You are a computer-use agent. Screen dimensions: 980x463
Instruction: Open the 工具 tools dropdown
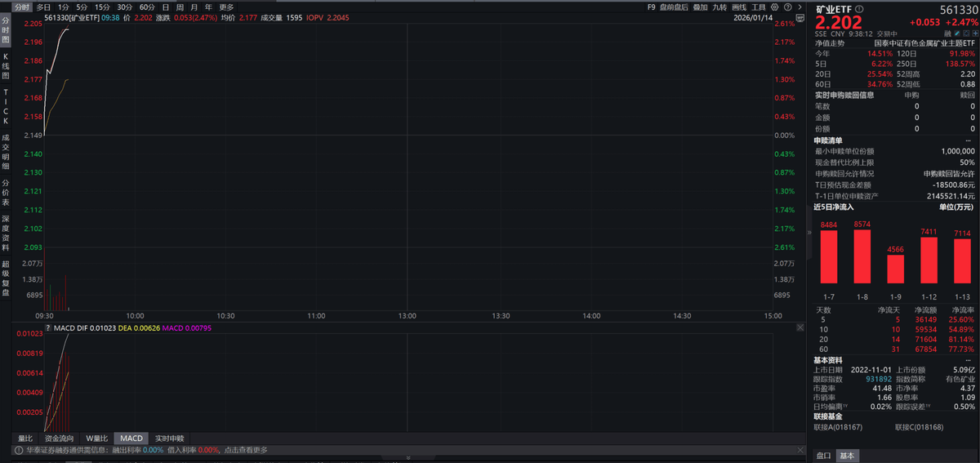759,7
